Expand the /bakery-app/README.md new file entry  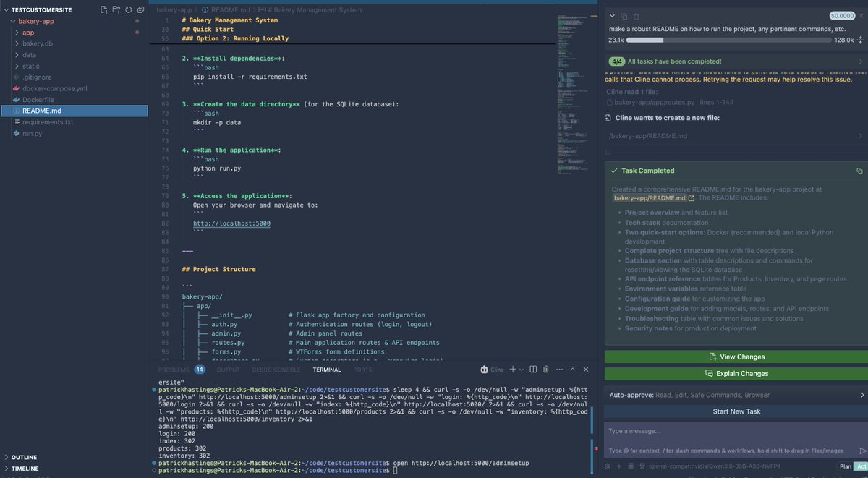pos(736,136)
